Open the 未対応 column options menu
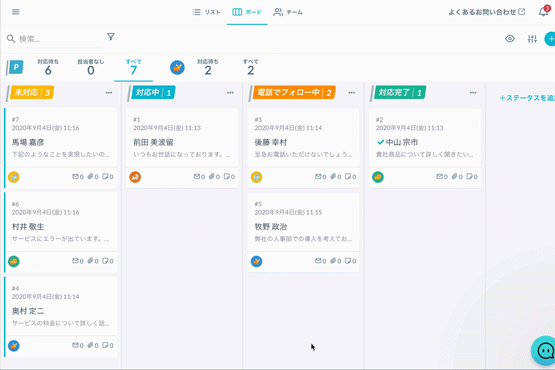 [x=109, y=93]
